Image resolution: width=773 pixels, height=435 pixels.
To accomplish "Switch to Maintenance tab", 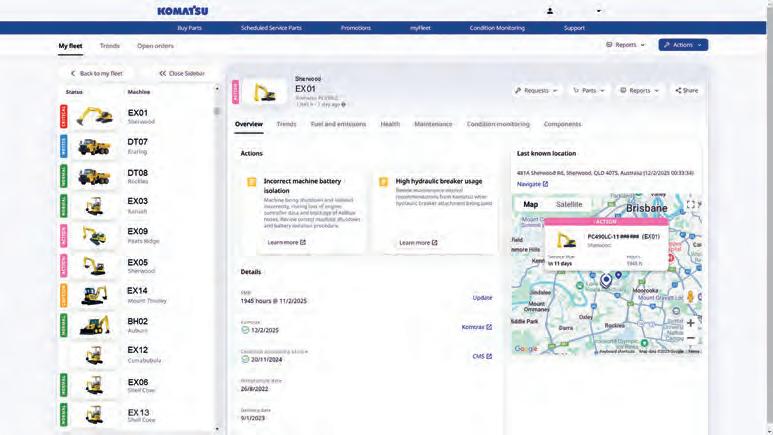I will (x=433, y=124).
